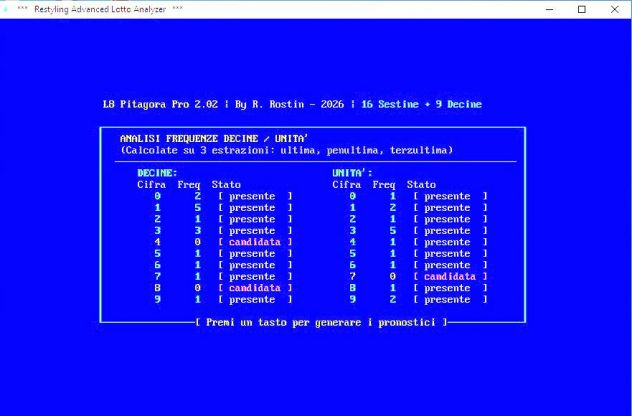
Task: Click 'Premi un tasto per generare i pronostici'
Action: coord(321,322)
